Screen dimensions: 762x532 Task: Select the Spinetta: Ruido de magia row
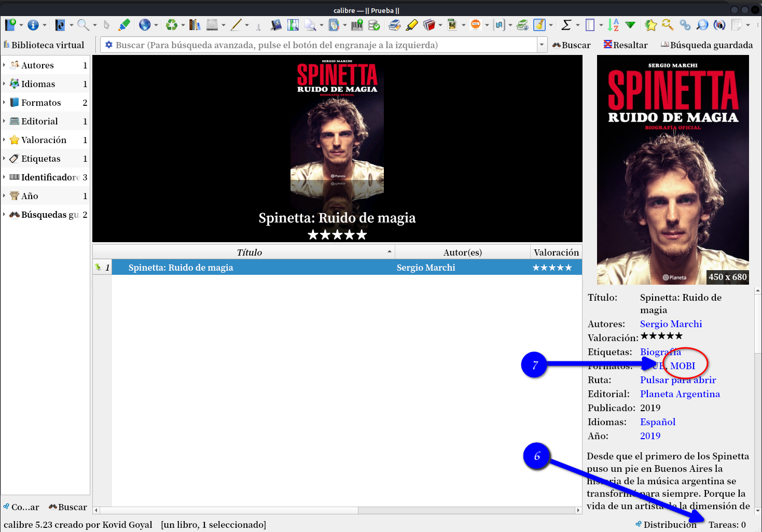point(337,268)
